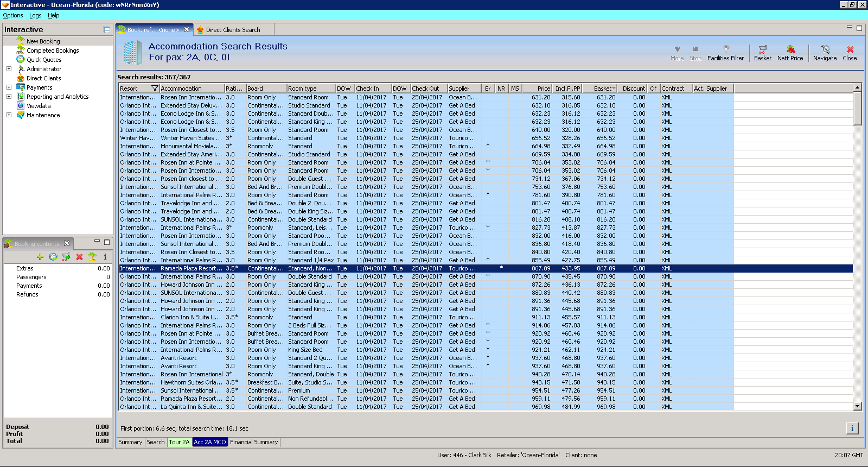868x467 pixels.
Task: Expand the Administrator tree node
Action: click(x=9, y=69)
